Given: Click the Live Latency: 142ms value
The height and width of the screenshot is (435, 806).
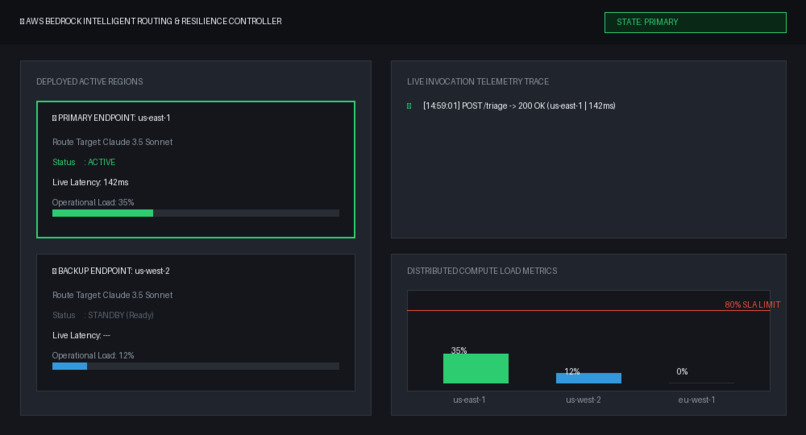Looking at the screenshot, I should coord(90,182).
